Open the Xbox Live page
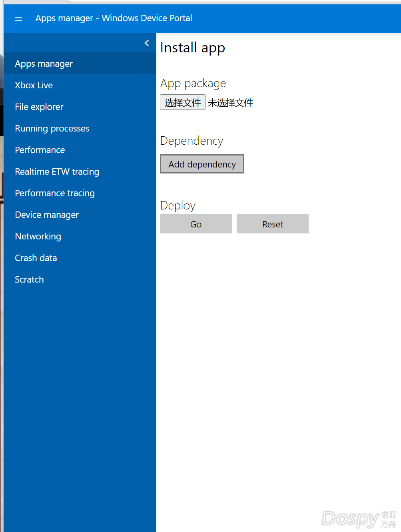Image resolution: width=401 pixels, height=532 pixels. click(34, 86)
